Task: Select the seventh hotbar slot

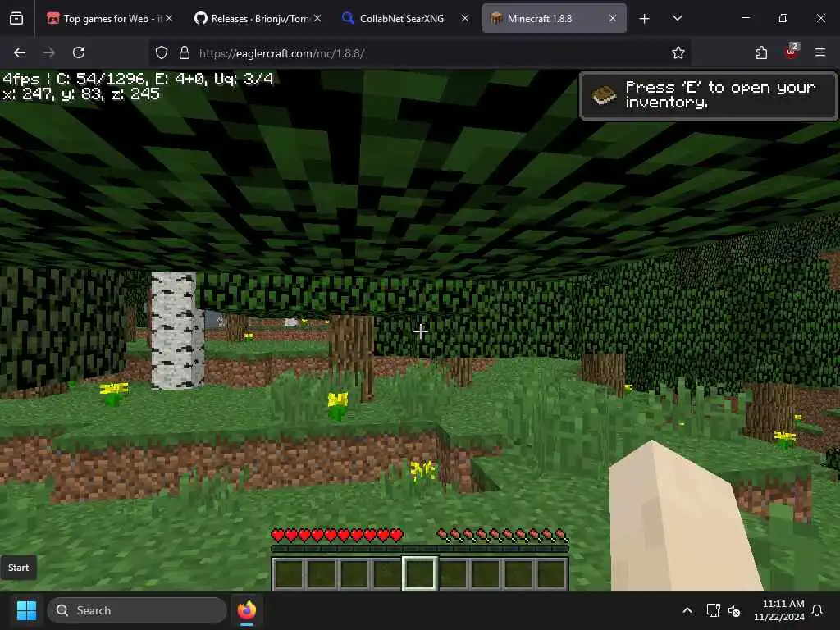Action: [x=486, y=573]
